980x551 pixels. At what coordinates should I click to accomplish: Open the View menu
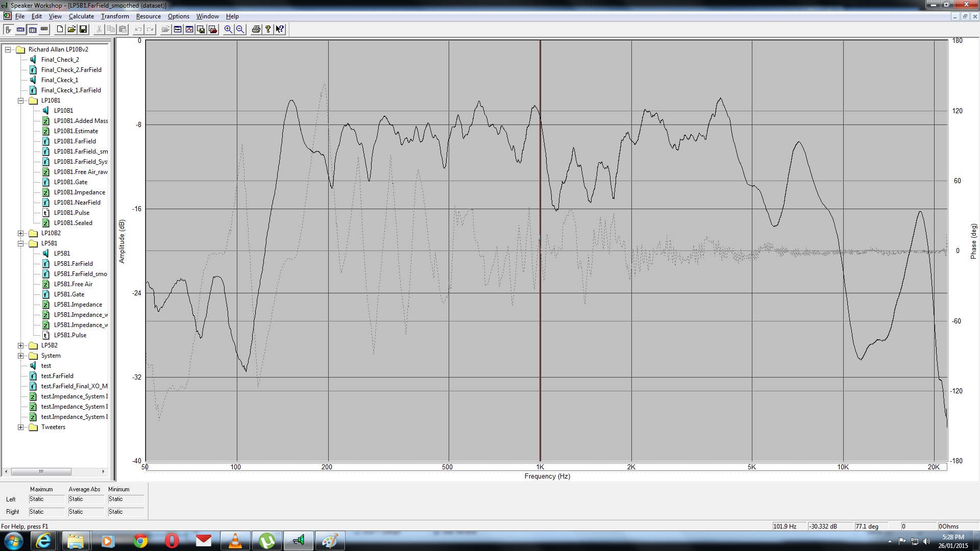pos(55,16)
